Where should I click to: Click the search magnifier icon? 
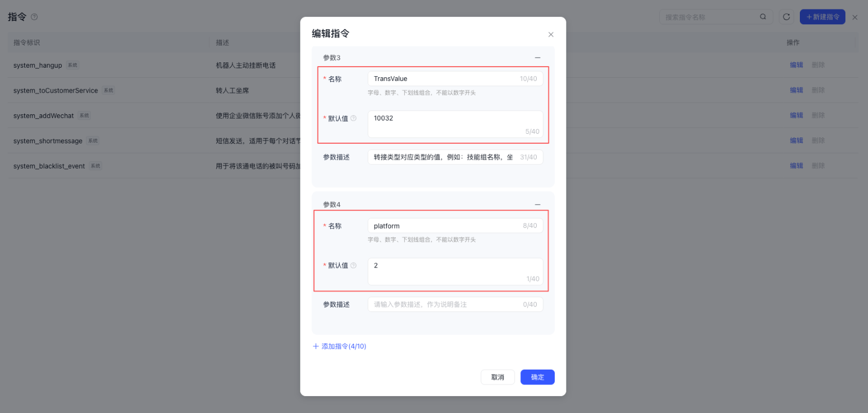tap(763, 17)
